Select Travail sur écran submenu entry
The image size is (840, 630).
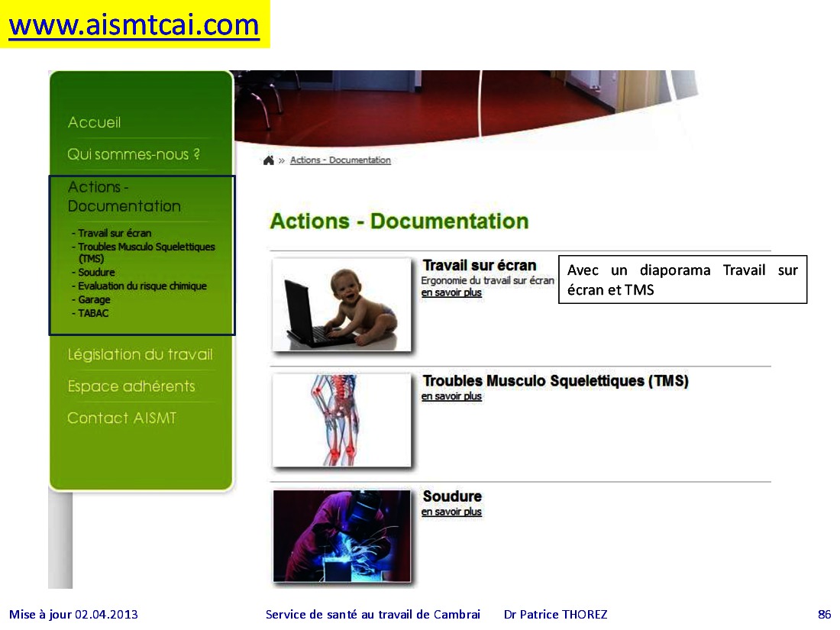[114, 233]
